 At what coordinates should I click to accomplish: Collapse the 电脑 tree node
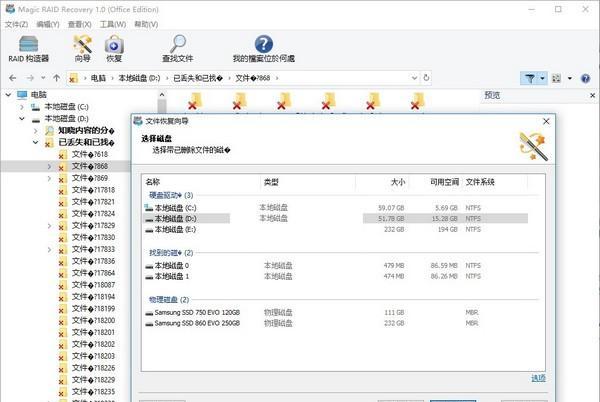tap(8, 95)
